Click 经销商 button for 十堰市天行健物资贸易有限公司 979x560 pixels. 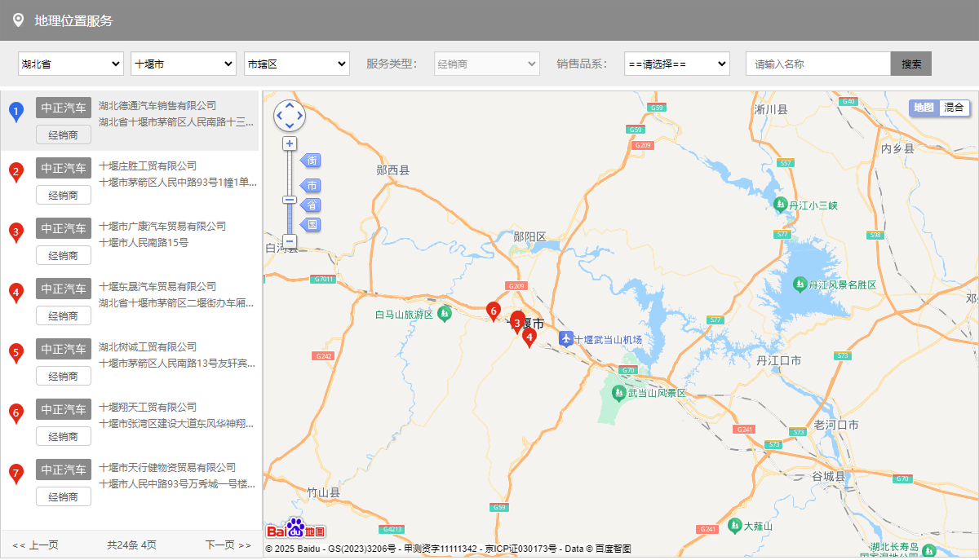click(64, 496)
